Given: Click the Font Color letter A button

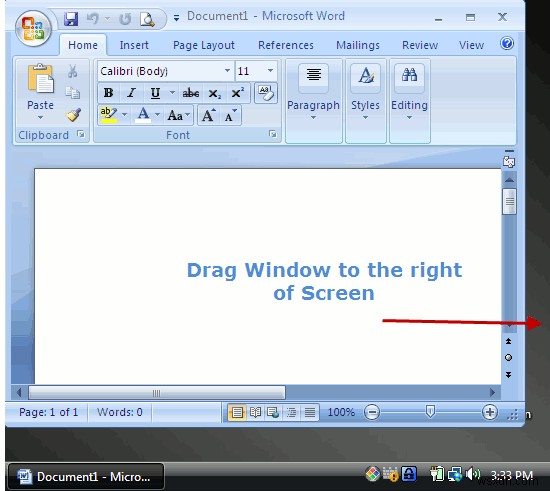Looking at the screenshot, I should tap(143, 115).
